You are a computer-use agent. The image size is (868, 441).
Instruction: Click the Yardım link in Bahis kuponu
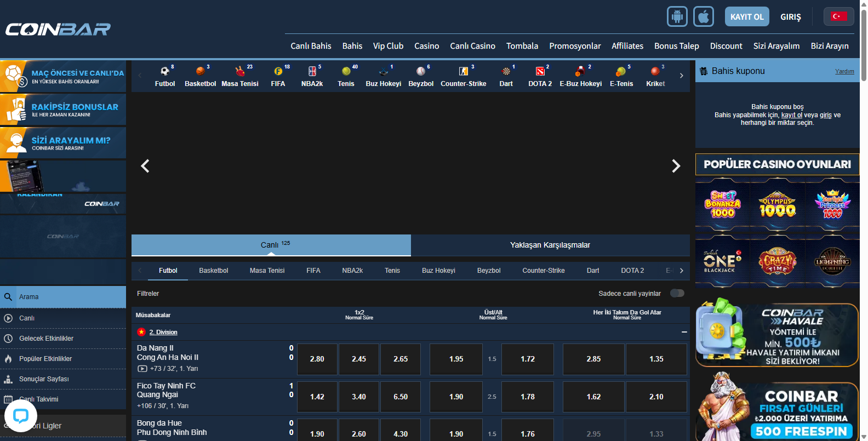(x=844, y=71)
